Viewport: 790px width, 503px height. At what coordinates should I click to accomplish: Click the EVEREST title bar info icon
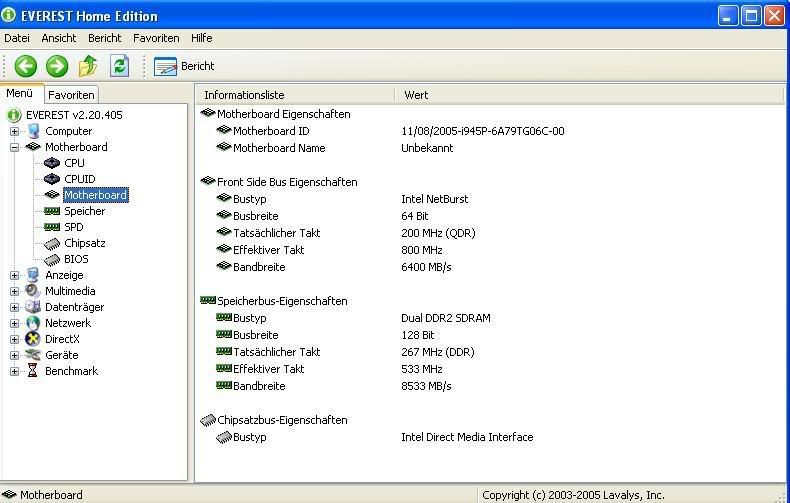[9, 15]
